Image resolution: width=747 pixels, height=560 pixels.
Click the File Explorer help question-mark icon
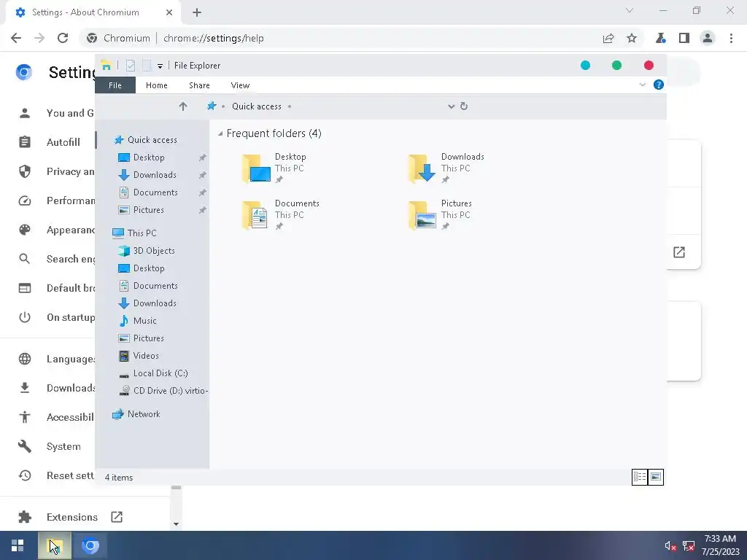click(x=659, y=85)
